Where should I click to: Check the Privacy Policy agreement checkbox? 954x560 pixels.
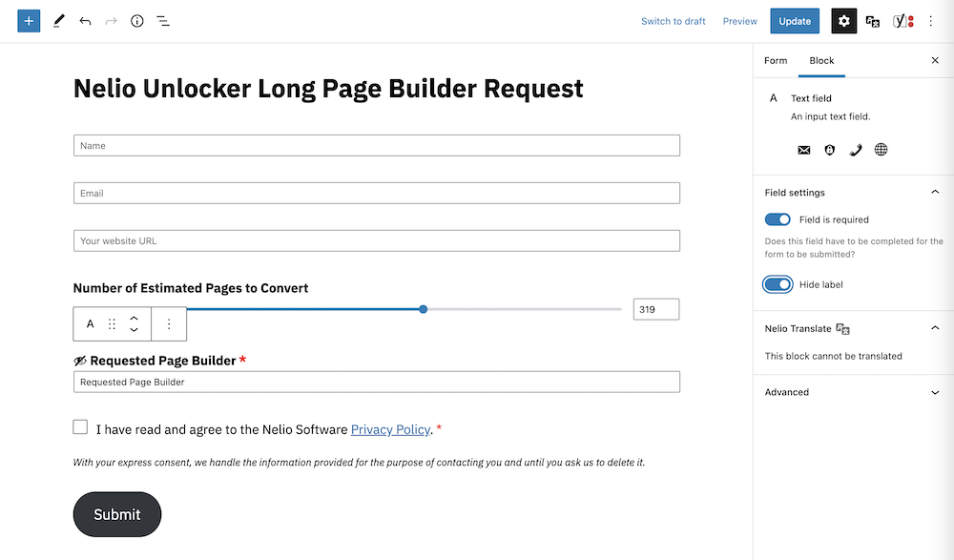tap(80, 427)
